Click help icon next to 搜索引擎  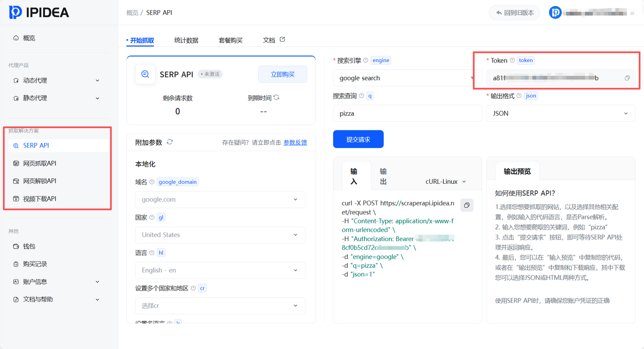(366, 60)
